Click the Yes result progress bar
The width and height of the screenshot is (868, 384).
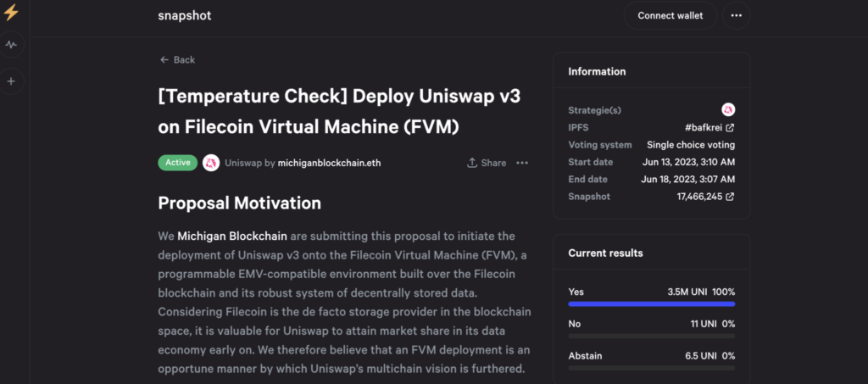point(652,303)
